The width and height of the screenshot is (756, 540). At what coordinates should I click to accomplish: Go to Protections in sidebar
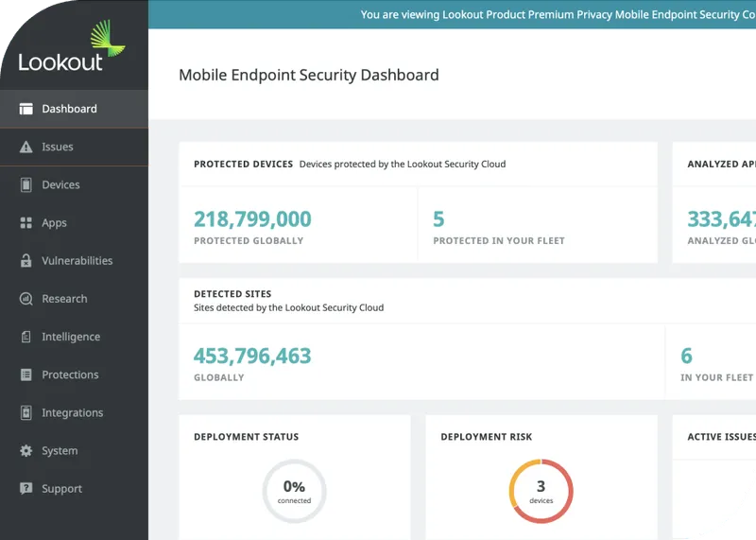click(75, 375)
